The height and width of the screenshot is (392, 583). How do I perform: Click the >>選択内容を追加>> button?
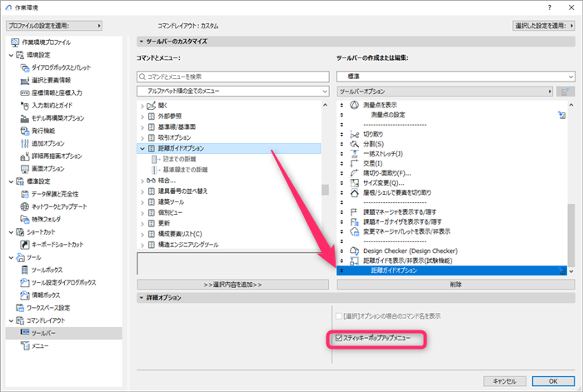coord(232,285)
